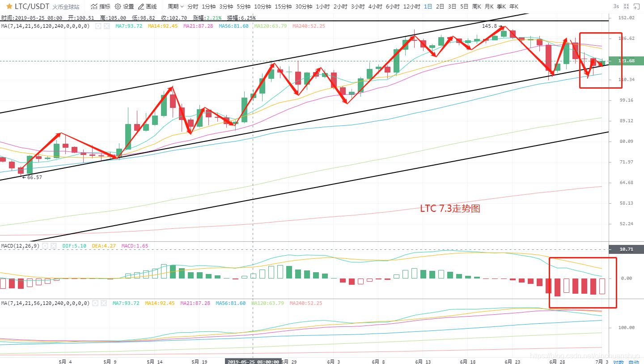Viewport: 644px width, 364px height.
Task: Click the 2019-05-25 08:00:00 time axis marker
Action: [x=253, y=362]
